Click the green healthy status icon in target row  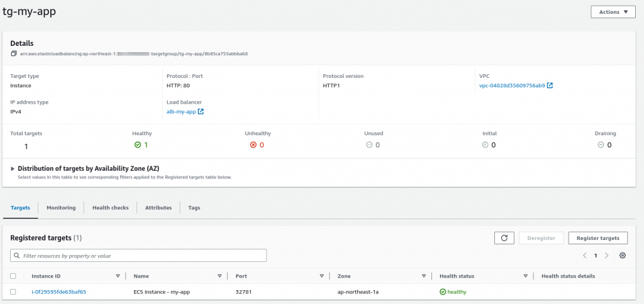coord(443,291)
